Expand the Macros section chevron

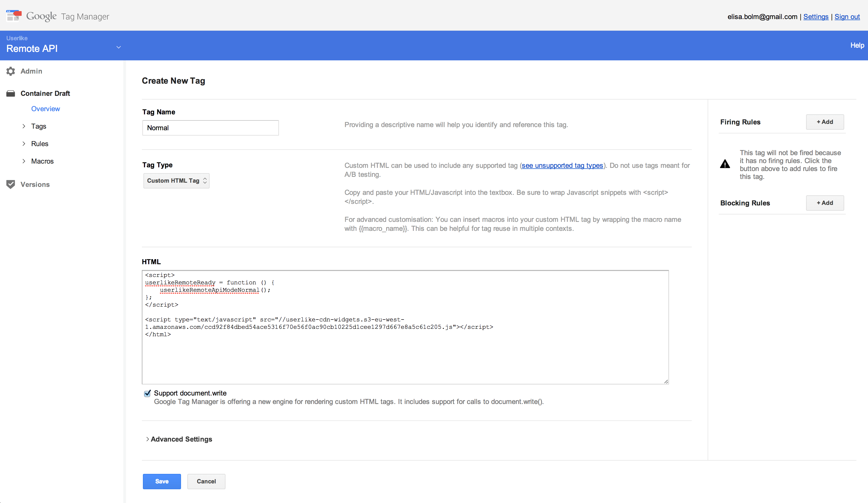point(24,161)
